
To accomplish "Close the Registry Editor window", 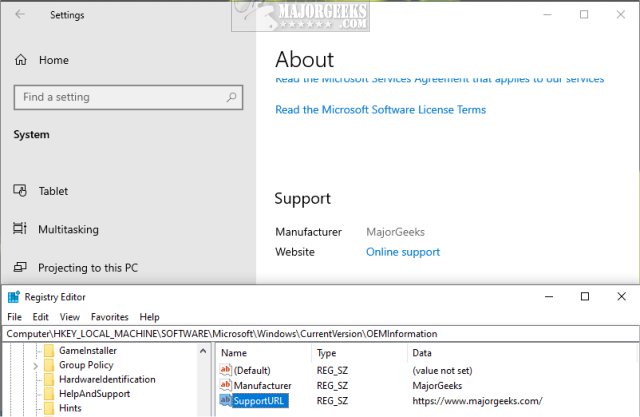I will 621,297.
